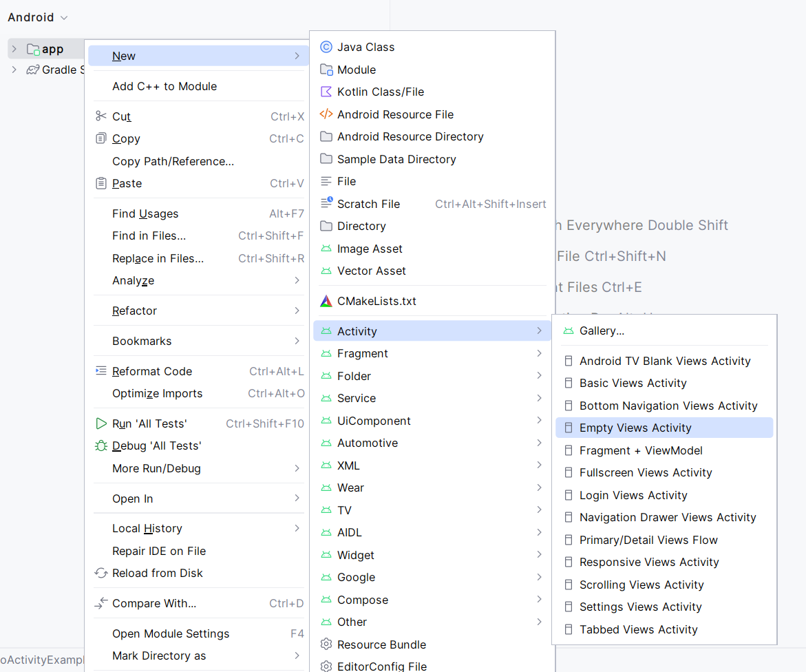Click the highlighted New menu entry
Screen dimensions: 806x672
[198, 56]
